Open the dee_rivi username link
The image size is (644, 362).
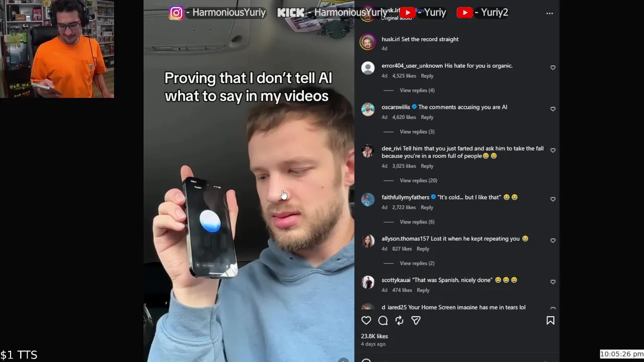pyautogui.click(x=391, y=149)
